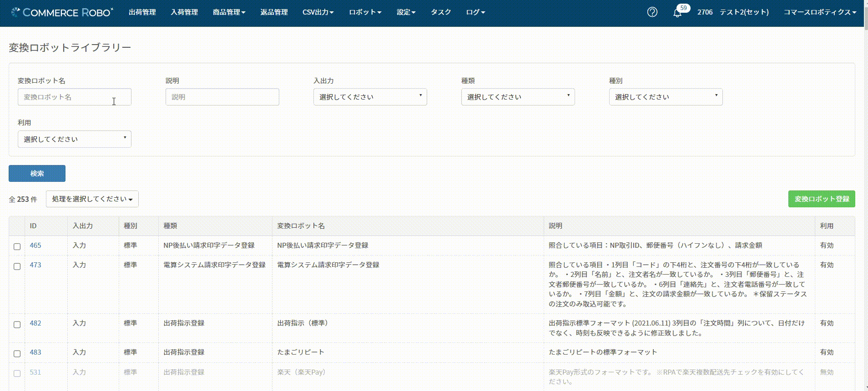Open the 入出力 select dropdown
The image size is (868, 391).
370,97
